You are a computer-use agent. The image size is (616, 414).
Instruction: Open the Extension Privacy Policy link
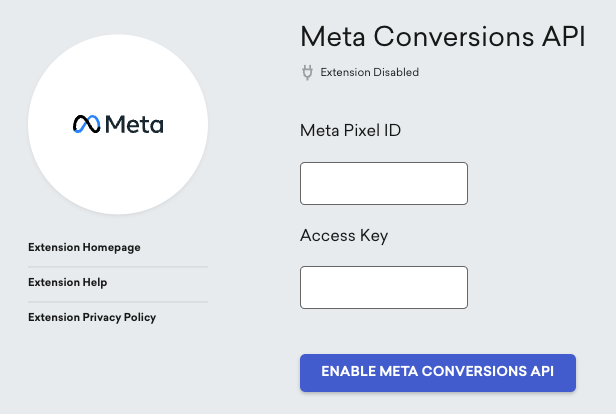pos(92,317)
